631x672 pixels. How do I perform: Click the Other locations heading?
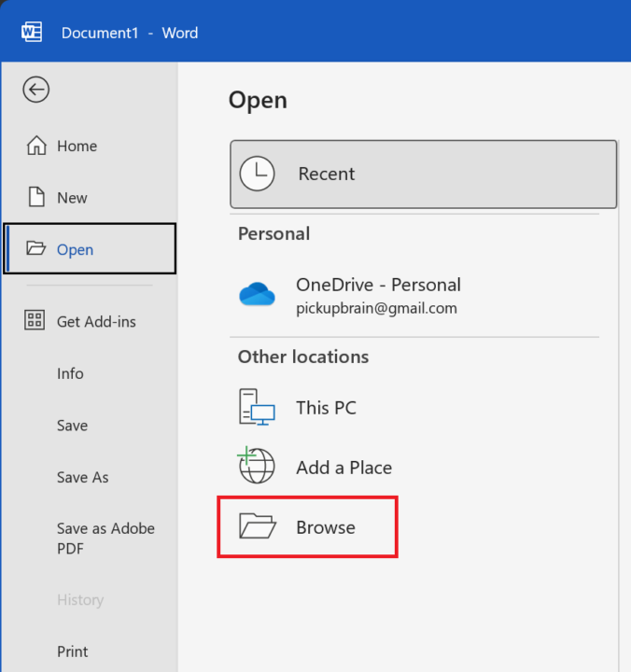click(303, 357)
